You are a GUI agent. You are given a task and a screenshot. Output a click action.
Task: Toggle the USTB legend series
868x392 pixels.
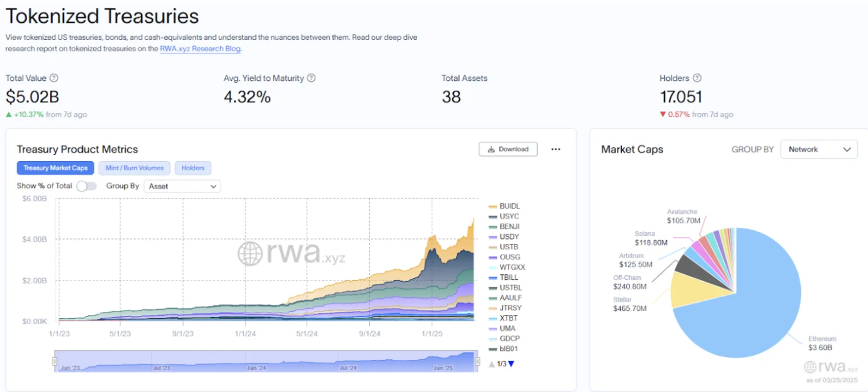click(x=503, y=247)
